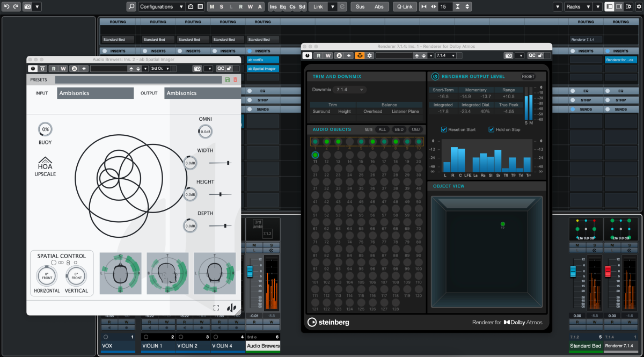Toggle global Write automation (W) in toolbar
Screen dimensions: 644x357
[x=251, y=7]
